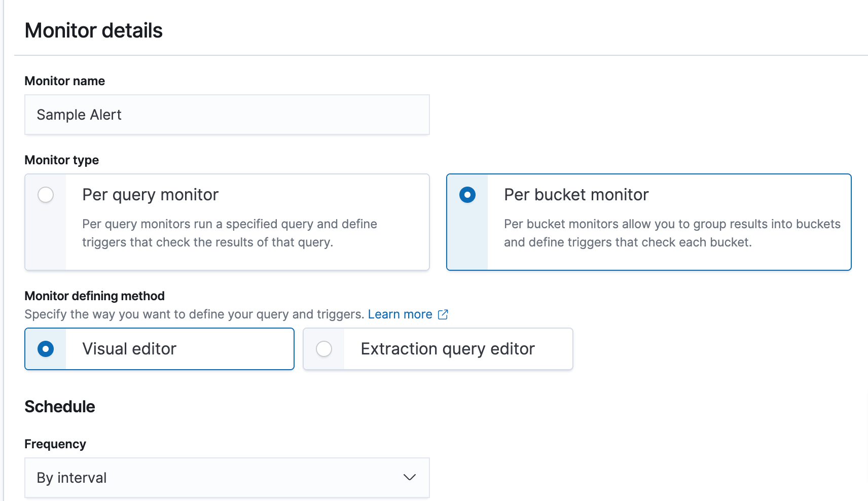Click the 'Specify the way you want' help text
The height and width of the screenshot is (501, 868).
pos(194,314)
